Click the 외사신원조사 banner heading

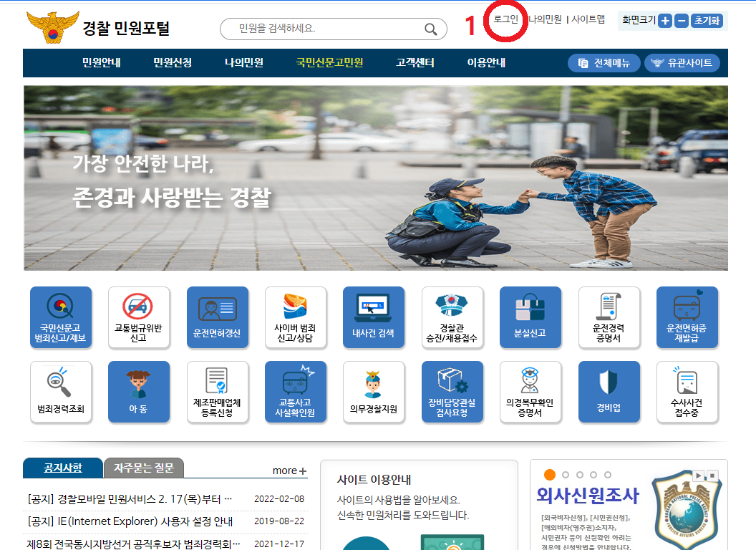click(588, 496)
